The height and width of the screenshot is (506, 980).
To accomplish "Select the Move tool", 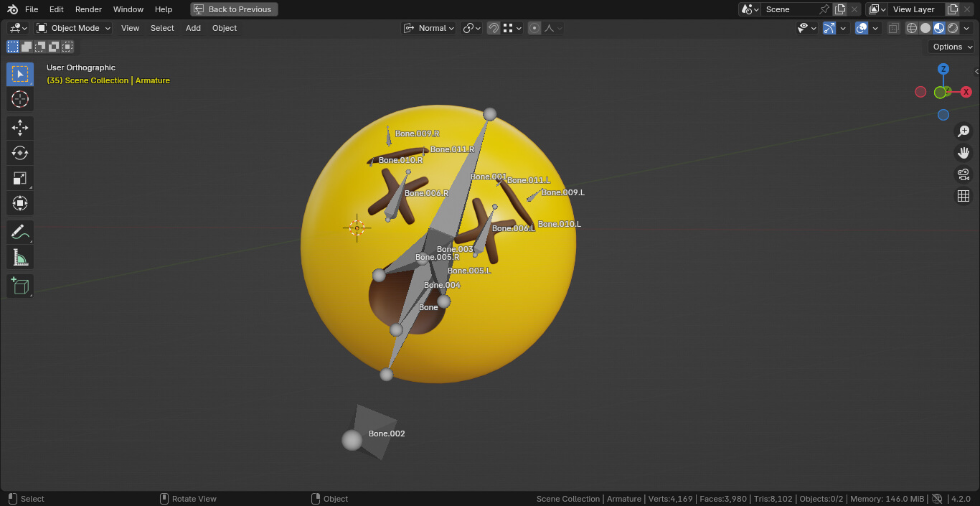I will point(20,128).
